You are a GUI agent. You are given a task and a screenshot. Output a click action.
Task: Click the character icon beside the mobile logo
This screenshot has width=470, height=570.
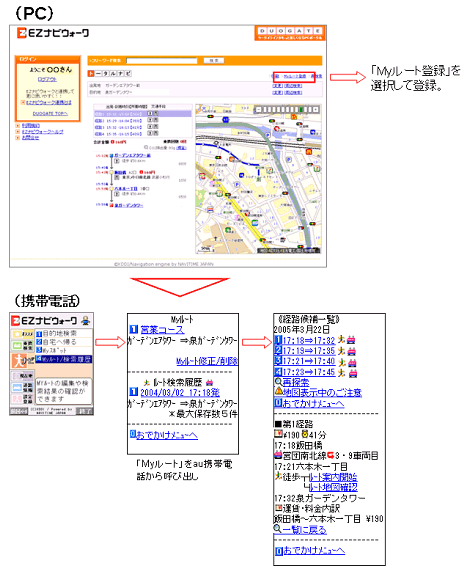tap(86, 320)
